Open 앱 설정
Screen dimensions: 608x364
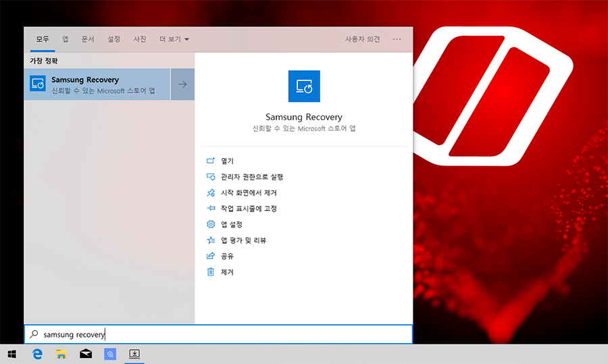pos(232,224)
